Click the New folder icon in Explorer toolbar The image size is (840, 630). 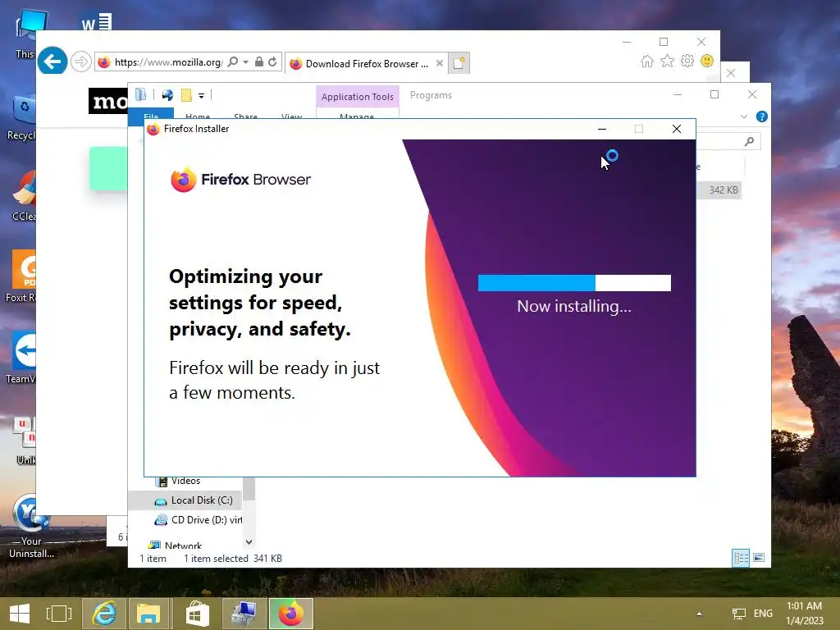tap(186, 95)
